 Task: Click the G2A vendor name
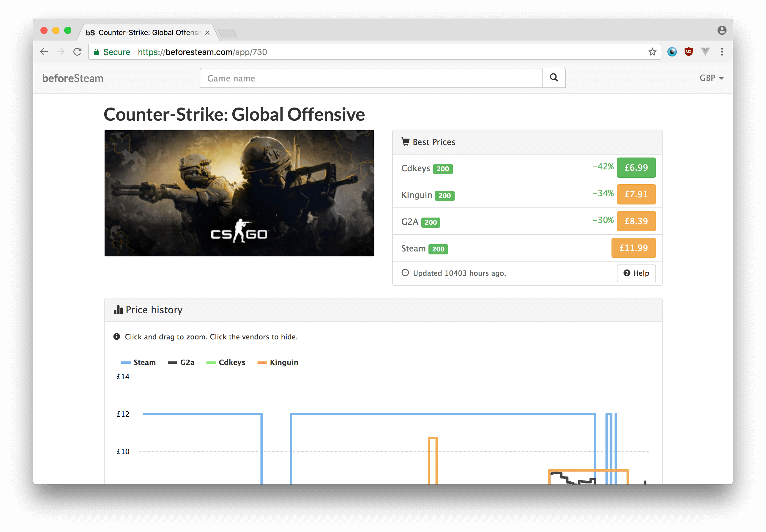coord(409,222)
